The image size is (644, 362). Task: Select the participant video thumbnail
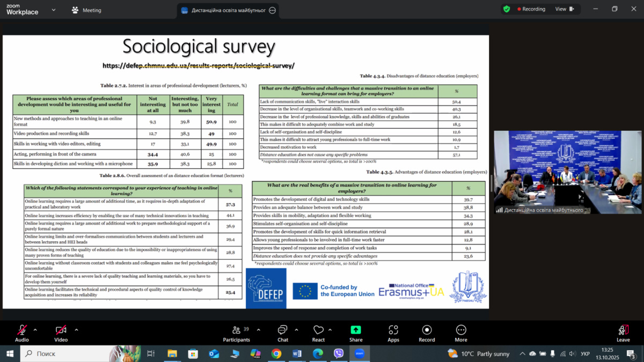coord(567,172)
